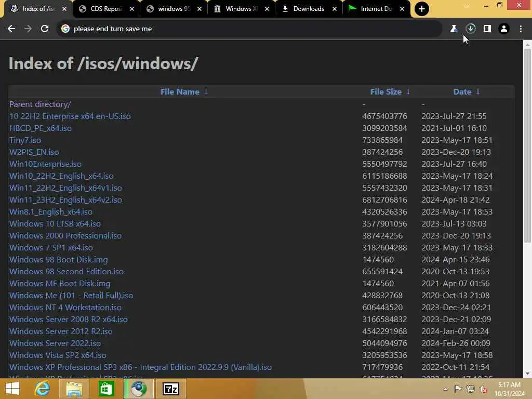Image resolution: width=532 pixels, height=399 pixels.
Task: Click Win11_23H2_English_x64v2.iso link
Action: point(65,200)
